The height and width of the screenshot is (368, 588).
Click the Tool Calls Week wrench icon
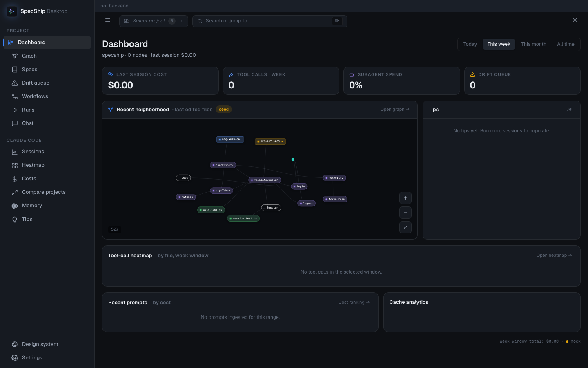pyautogui.click(x=231, y=75)
